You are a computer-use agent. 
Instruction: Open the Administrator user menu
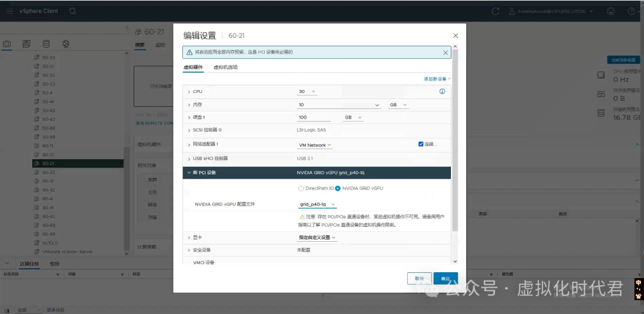click(x=551, y=11)
